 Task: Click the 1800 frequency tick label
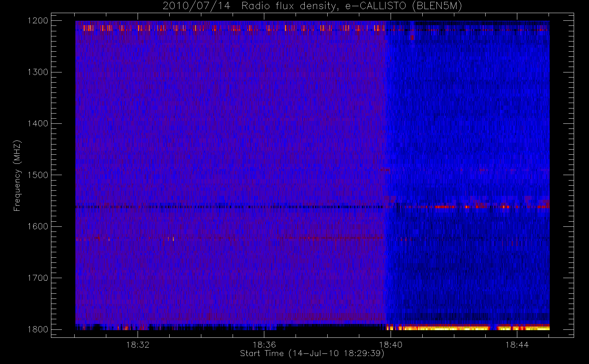38,329
